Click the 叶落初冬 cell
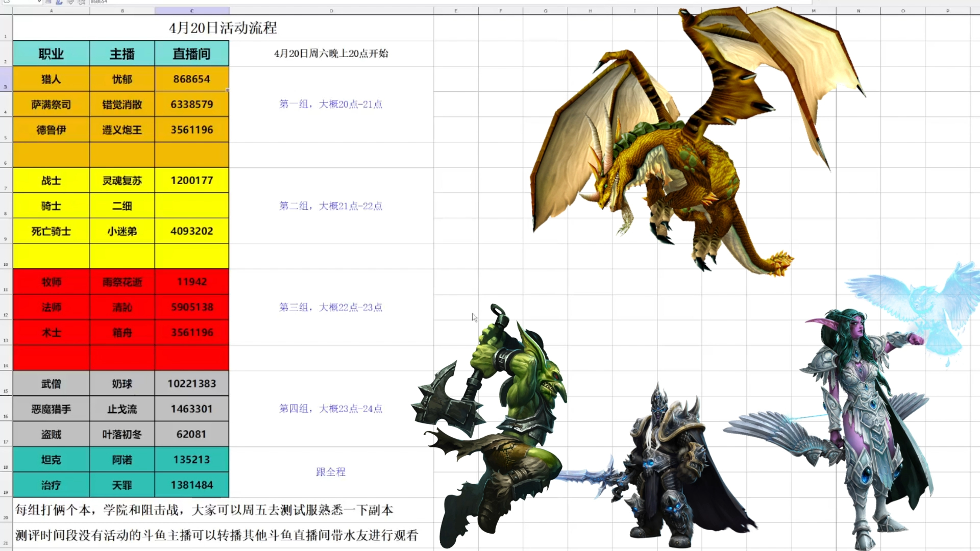This screenshot has width=980, height=551. [122, 434]
